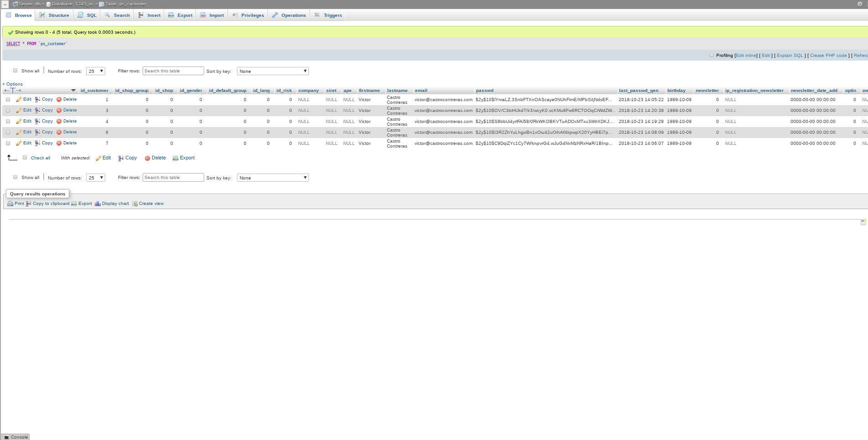The image size is (868, 440).
Task: Click the Create view icon
Action: pos(135,204)
